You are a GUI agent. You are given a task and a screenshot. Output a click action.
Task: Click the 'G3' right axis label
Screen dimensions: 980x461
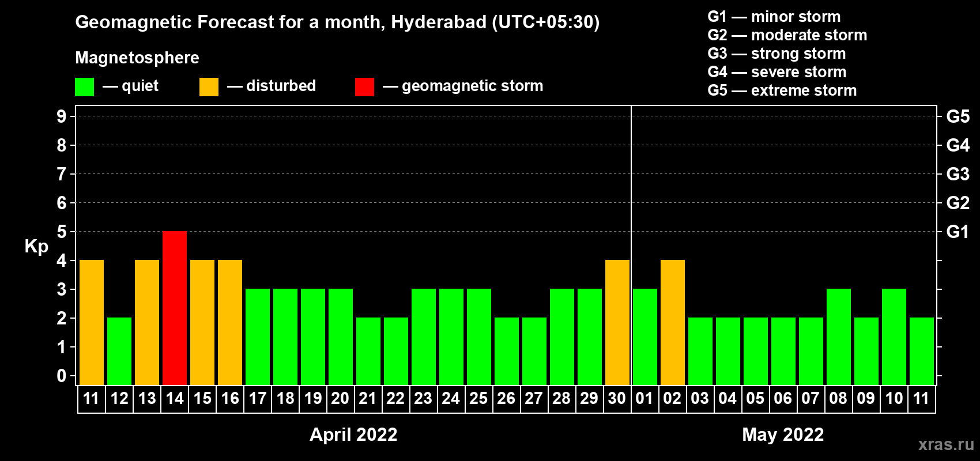click(958, 174)
